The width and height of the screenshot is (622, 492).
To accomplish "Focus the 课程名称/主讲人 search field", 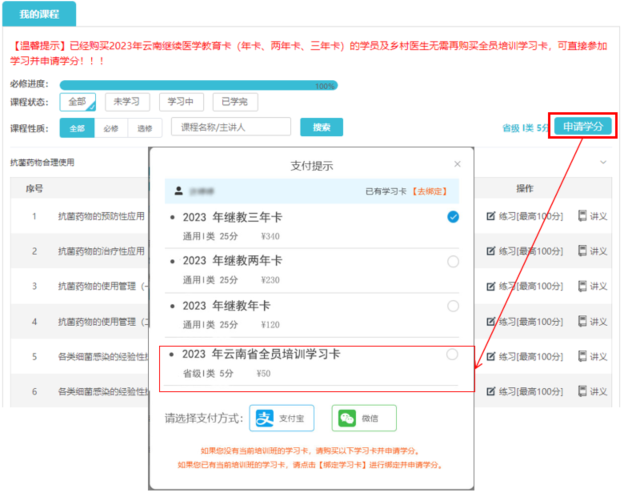I will point(230,127).
